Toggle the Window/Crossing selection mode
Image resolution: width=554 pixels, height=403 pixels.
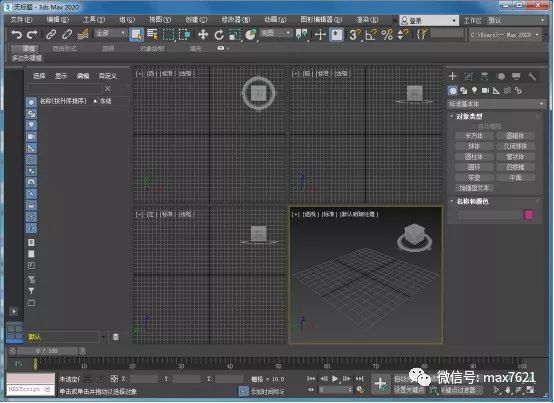pyautogui.click(x=185, y=34)
